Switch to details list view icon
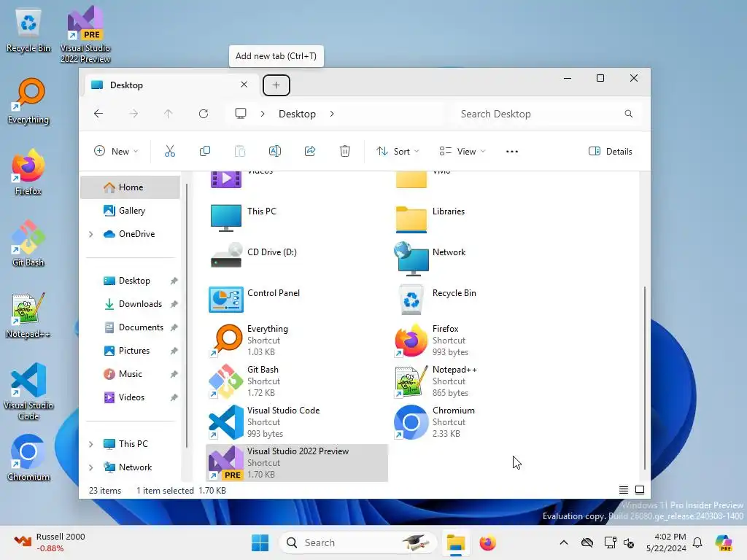 [624, 490]
